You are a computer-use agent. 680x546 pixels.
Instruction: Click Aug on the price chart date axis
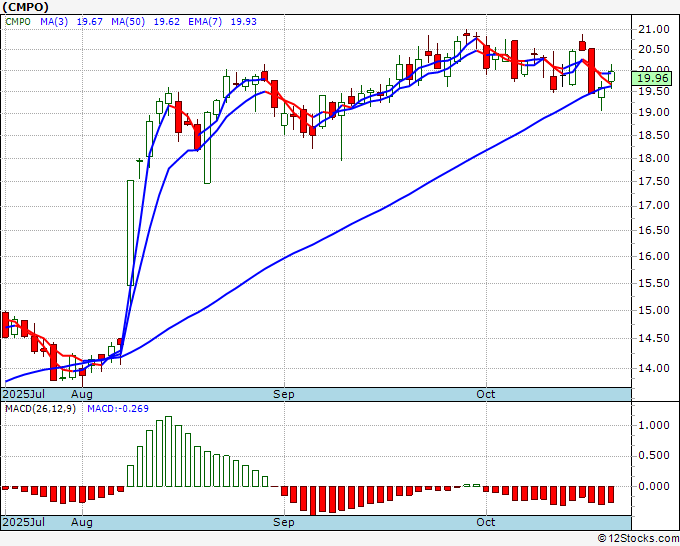[x=82, y=394]
